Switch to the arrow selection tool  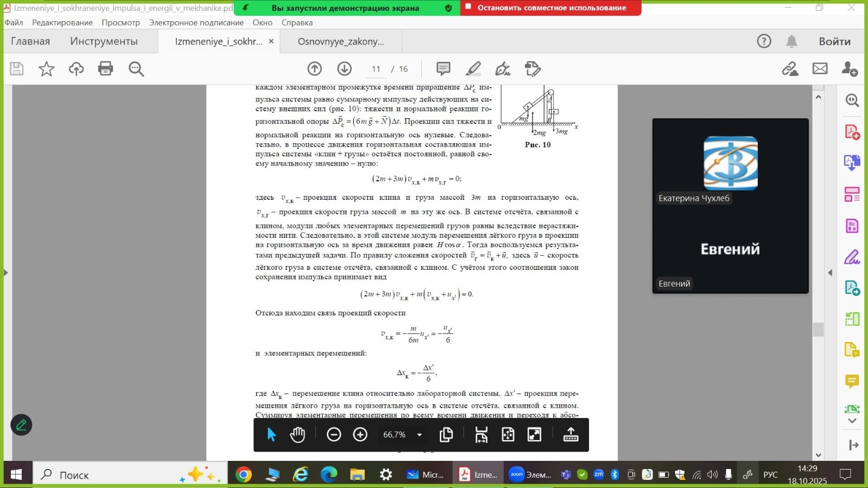(271, 435)
